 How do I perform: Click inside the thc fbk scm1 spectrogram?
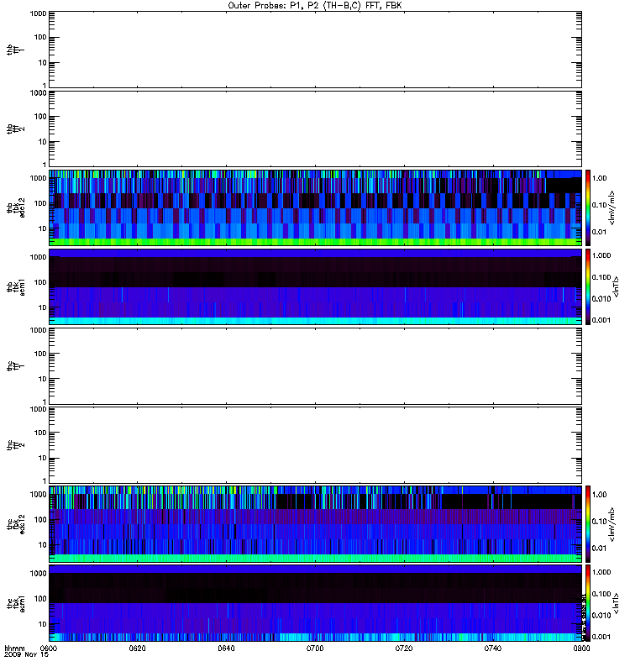click(x=315, y=603)
